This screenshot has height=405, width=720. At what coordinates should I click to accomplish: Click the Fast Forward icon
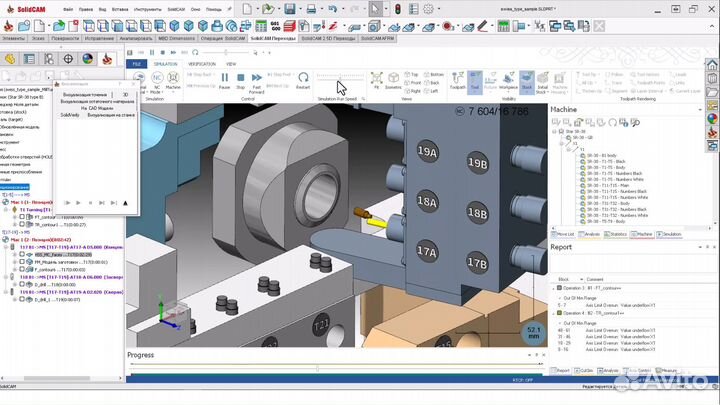pyautogui.click(x=257, y=79)
